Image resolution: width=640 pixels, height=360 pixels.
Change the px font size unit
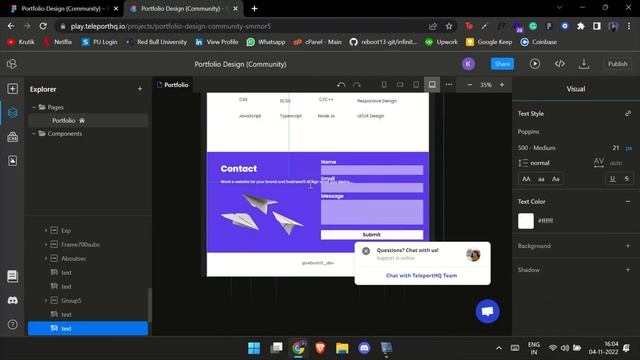click(629, 148)
